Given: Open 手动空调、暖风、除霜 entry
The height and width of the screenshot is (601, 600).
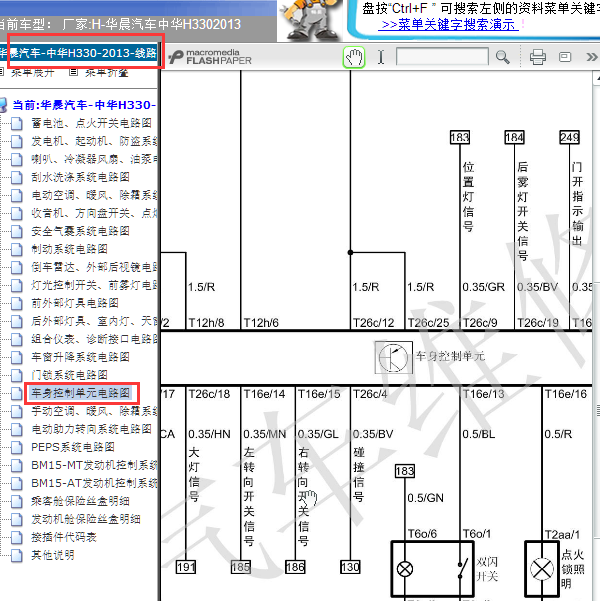Looking at the screenshot, I should coord(94,411).
